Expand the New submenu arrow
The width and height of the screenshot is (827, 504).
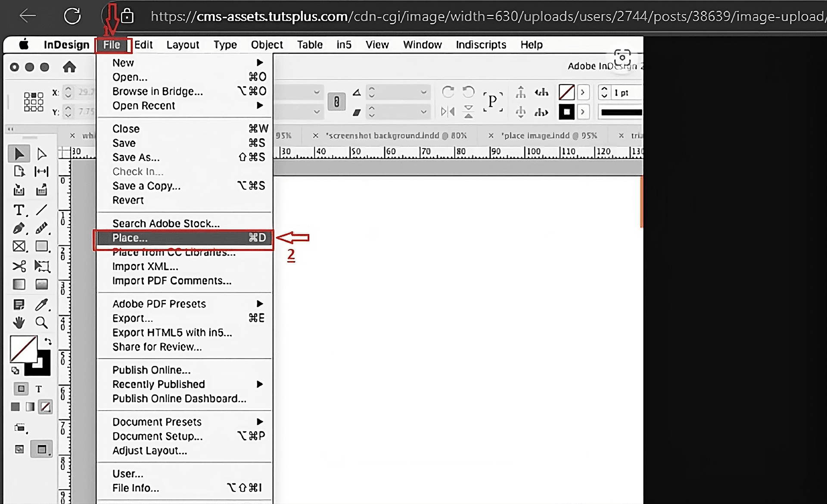[x=260, y=63]
